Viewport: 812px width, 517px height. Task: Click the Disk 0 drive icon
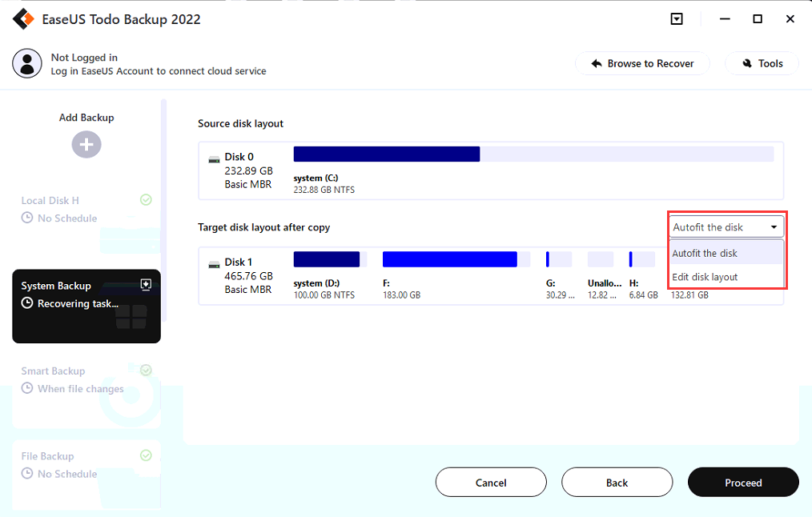tap(214, 160)
